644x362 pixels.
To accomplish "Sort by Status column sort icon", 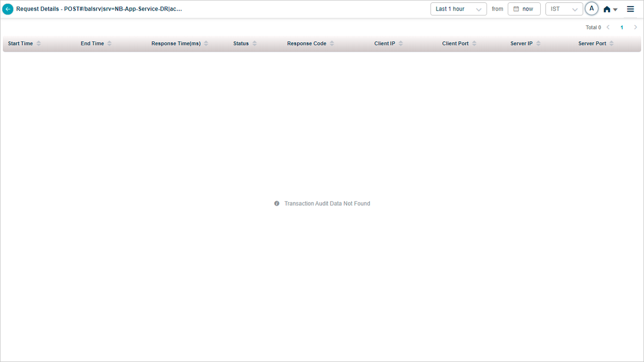I will tap(255, 44).
